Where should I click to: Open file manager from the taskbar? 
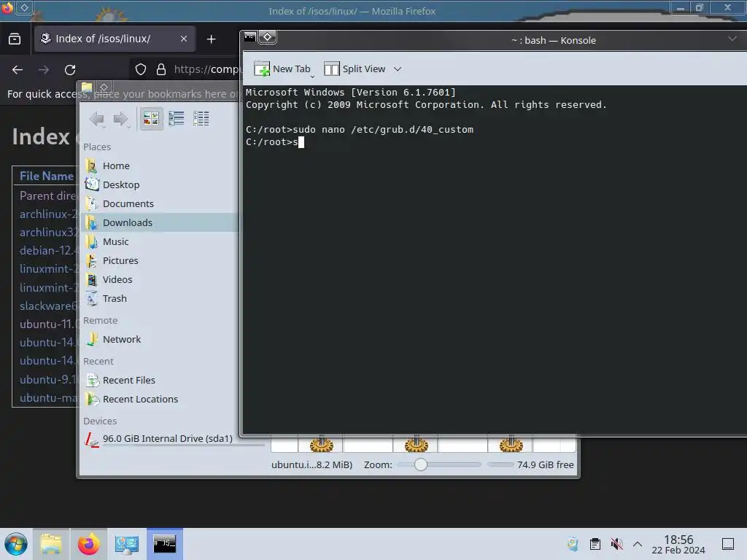click(x=51, y=544)
